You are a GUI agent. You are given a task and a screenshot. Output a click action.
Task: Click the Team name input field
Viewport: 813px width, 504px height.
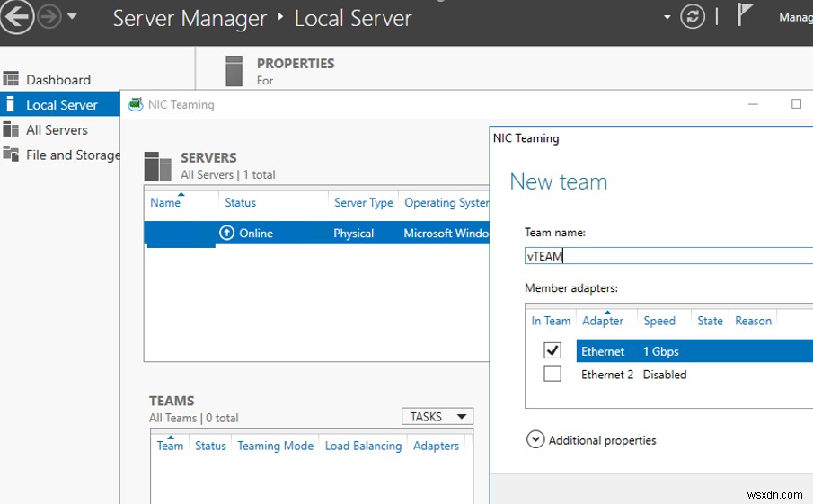click(669, 256)
